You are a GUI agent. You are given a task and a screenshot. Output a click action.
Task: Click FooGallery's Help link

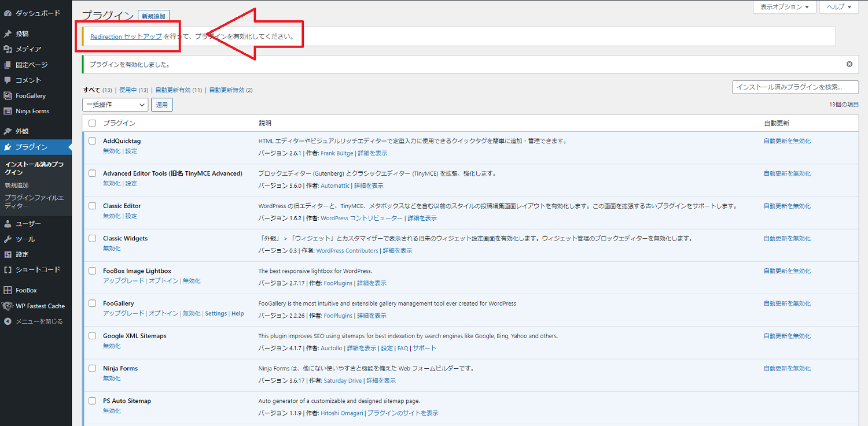[238, 313]
